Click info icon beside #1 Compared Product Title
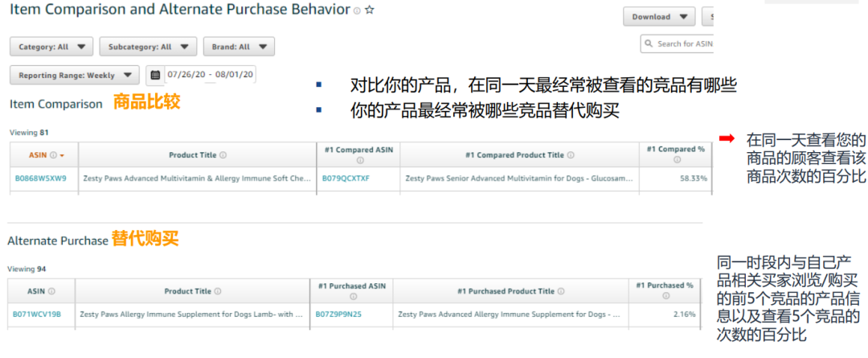Screen dimensions: 868x358 click(571, 155)
